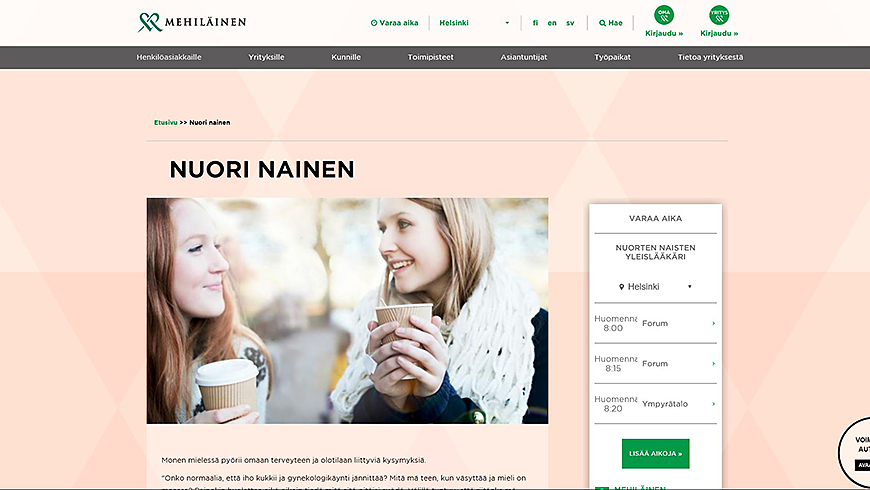Switch language to English (en)
This screenshot has width=870, height=490.
point(552,23)
